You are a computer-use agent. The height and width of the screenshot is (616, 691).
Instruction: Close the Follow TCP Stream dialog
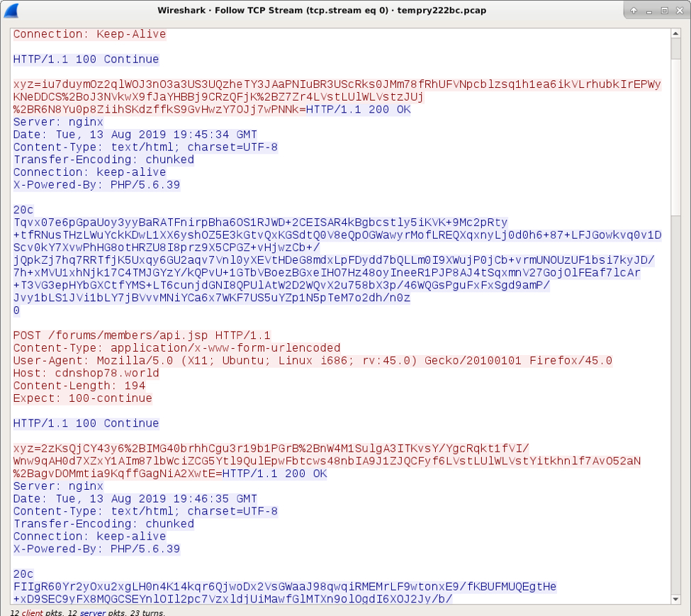tap(680, 11)
